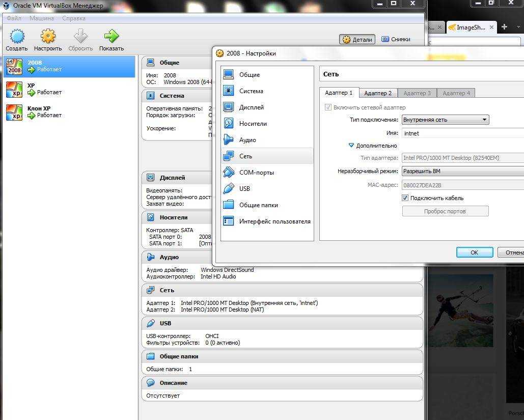Click Система section chip icon in details
Viewport: 524px width, 420px height.
click(151, 96)
